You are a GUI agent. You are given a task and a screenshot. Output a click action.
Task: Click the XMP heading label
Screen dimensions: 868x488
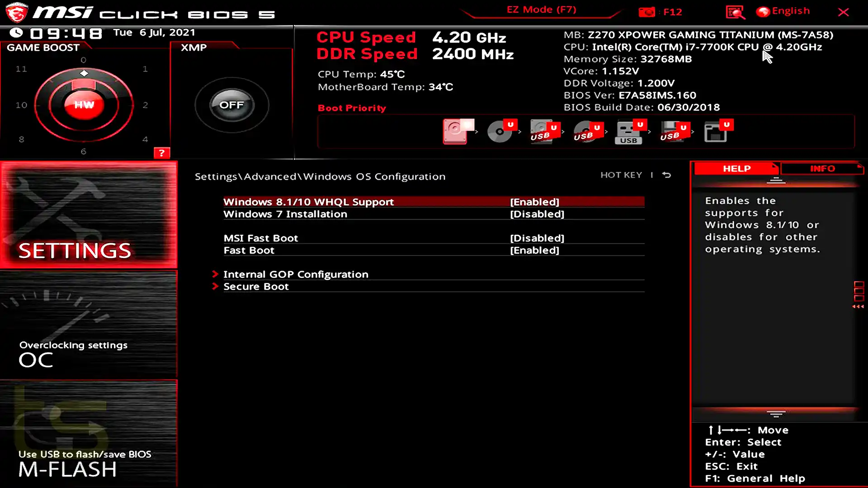click(193, 47)
